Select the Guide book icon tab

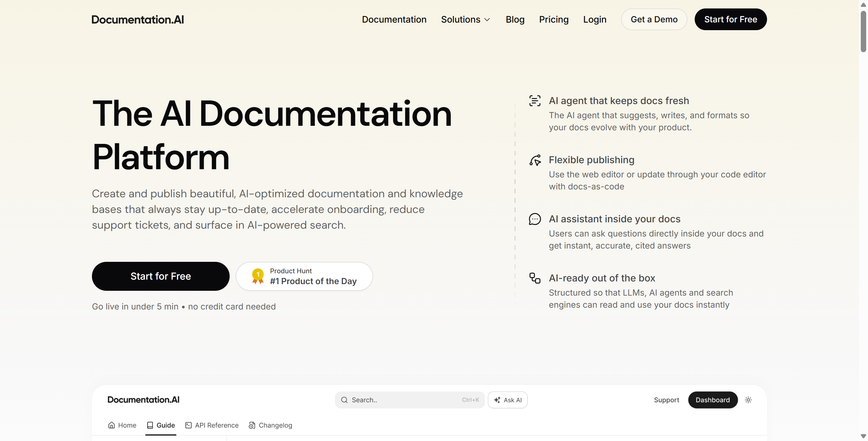click(x=151, y=425)
